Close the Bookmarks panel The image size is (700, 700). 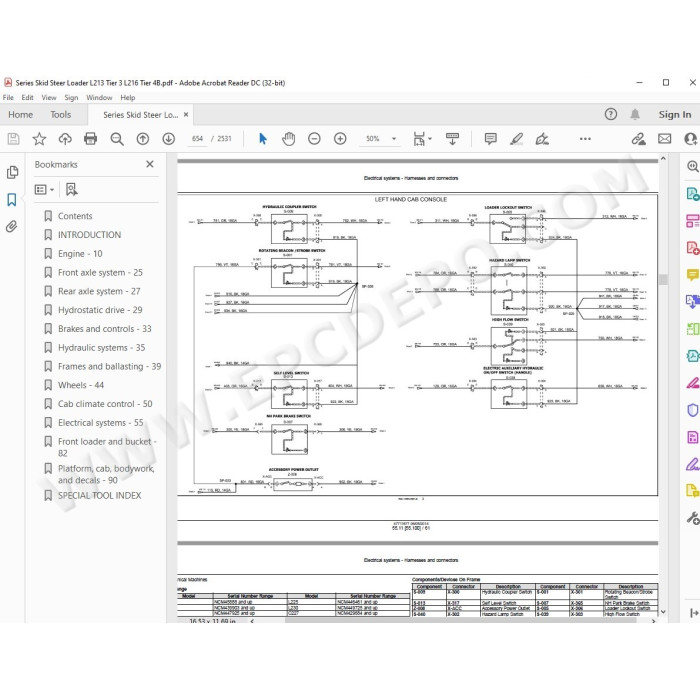coord(150,164)
